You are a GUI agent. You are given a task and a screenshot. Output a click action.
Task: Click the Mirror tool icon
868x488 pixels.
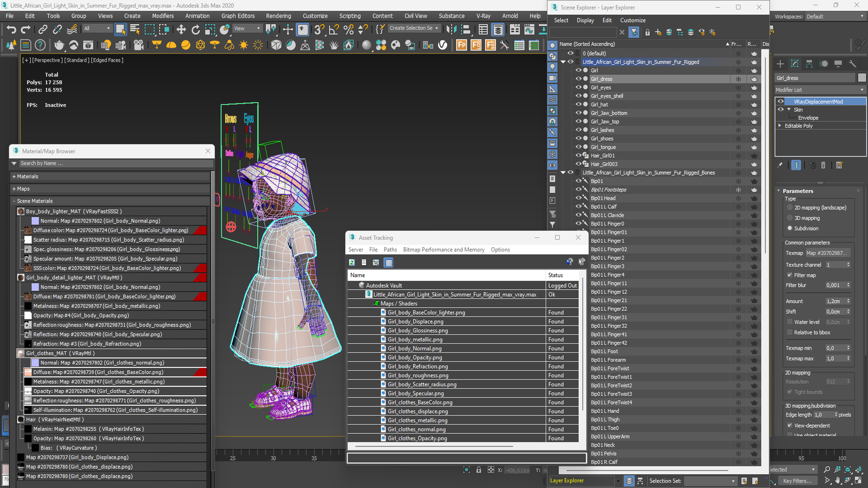pyautogui.click(x=451, y=30)
